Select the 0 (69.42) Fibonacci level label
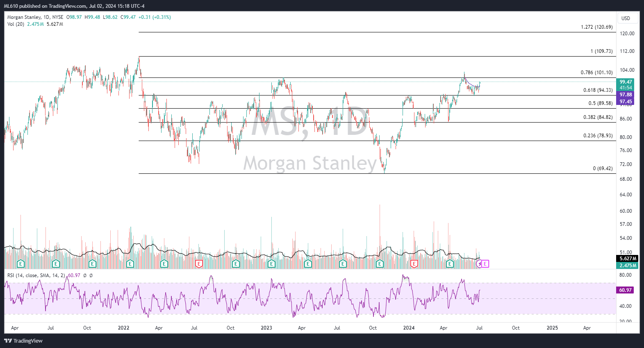Viewport: 644px width, 348px height. pos(603,168)
